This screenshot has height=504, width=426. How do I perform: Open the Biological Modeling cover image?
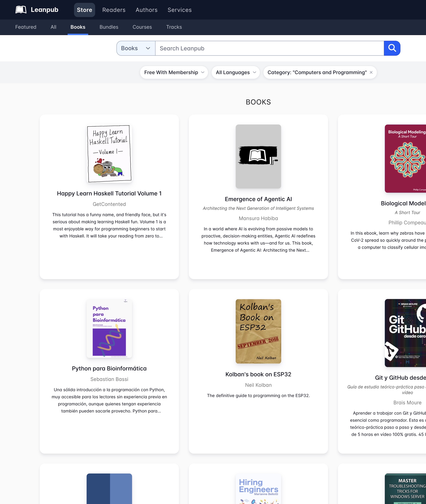tap(406, 158)
